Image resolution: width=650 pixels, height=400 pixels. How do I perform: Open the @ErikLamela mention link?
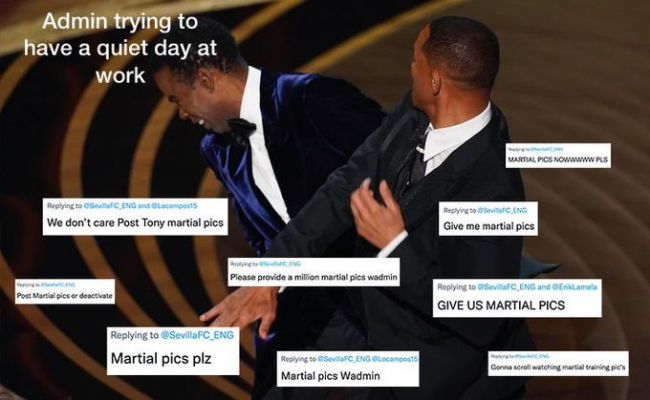(x=575, y=287)
